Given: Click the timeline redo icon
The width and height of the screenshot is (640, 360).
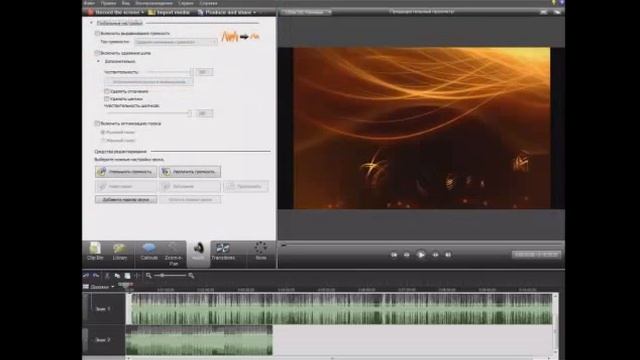Looking at the screenshot, I should [x=96, y=276].
